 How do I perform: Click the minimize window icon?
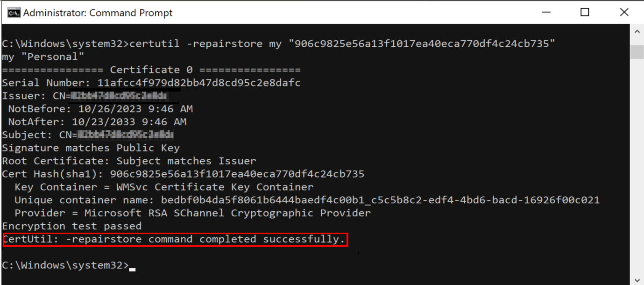pos(545,12)
